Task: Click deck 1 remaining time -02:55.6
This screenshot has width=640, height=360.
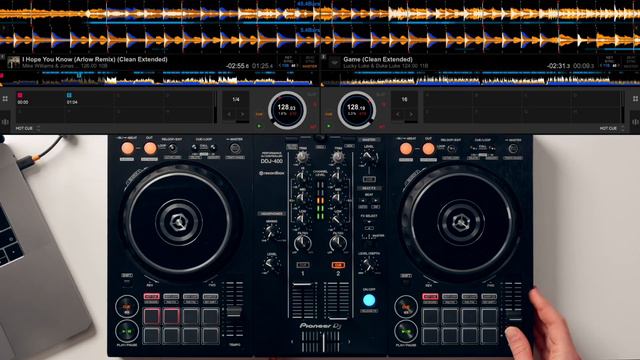Action: (x=237, y=66)
